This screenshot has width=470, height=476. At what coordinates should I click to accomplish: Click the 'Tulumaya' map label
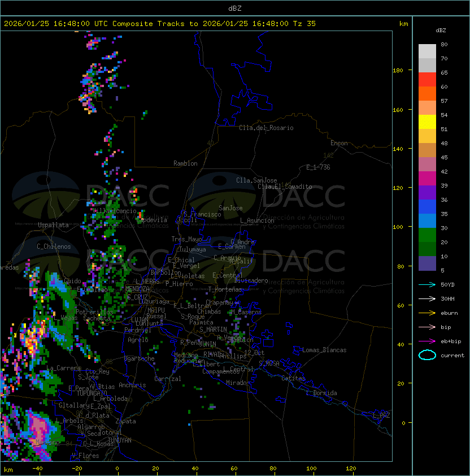coord(193,249)
